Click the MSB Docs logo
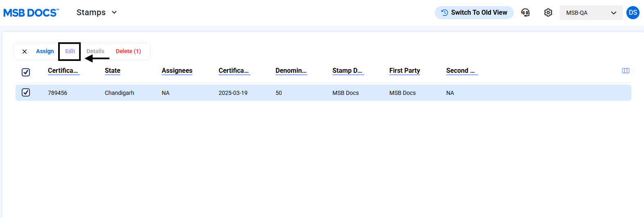Image resolution: width=644 pixels, height=218 pixels. click(31, 13)
